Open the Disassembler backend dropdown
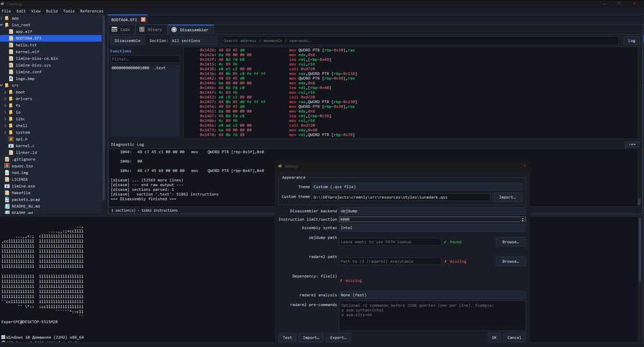The image size is (644, 347). pos(432,211)
